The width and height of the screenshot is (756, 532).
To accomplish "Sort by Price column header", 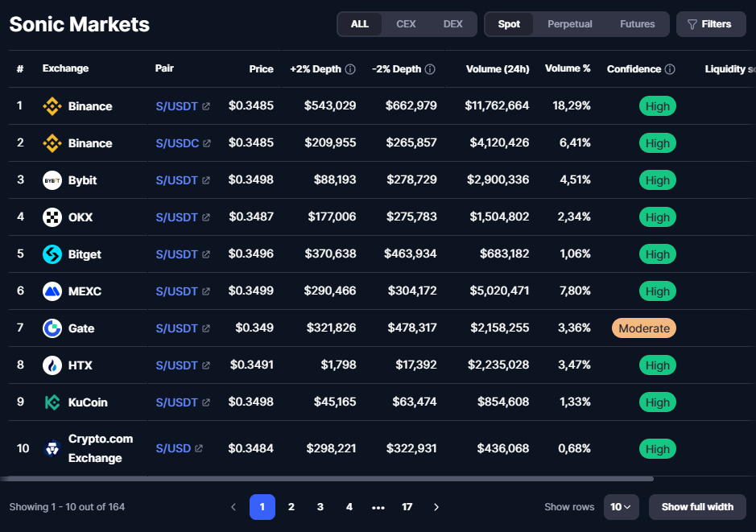I will coord(262,69).
